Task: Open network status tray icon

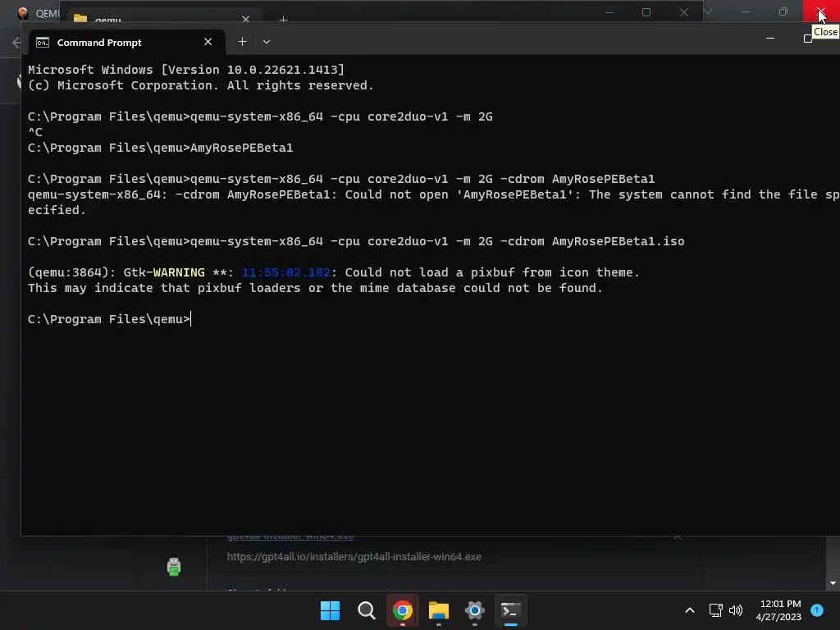Action: [715, 610]
